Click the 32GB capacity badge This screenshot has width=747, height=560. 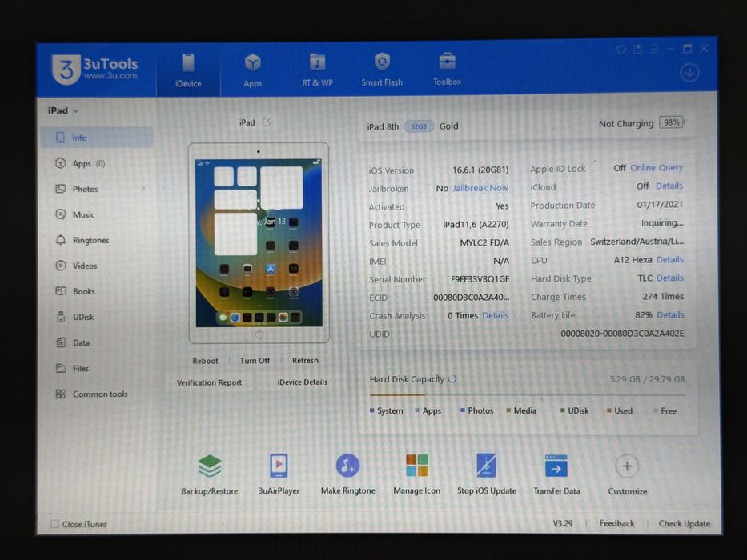419,126
